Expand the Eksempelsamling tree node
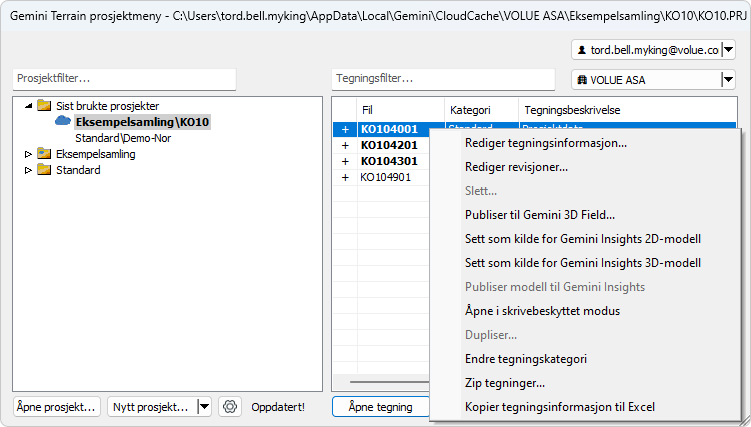751x427 pixels. point(28,154)
